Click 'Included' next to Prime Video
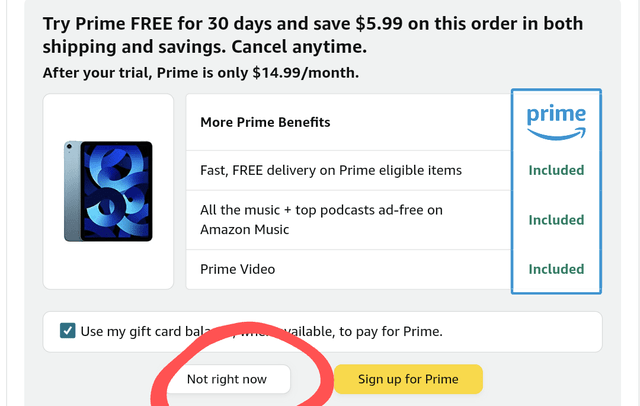The width and height of the screenshot is (640, 406). [x=556, y=269]
